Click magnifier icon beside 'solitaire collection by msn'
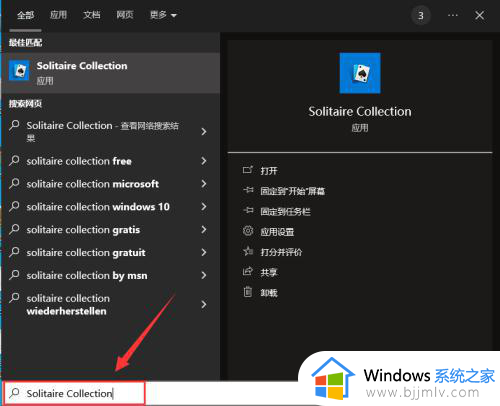 point(14,275)
